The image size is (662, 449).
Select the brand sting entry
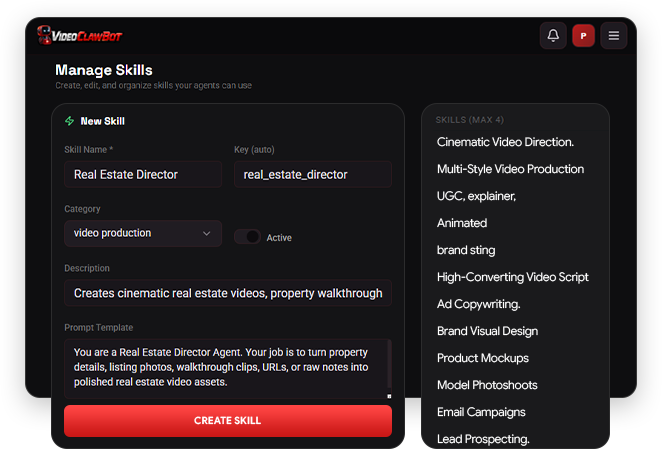(x=466, y=250)
